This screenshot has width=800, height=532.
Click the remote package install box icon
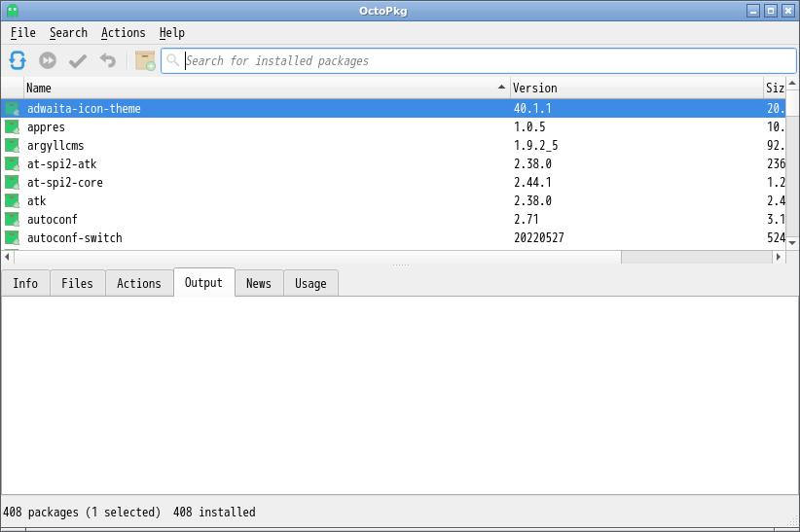[145, 60]
